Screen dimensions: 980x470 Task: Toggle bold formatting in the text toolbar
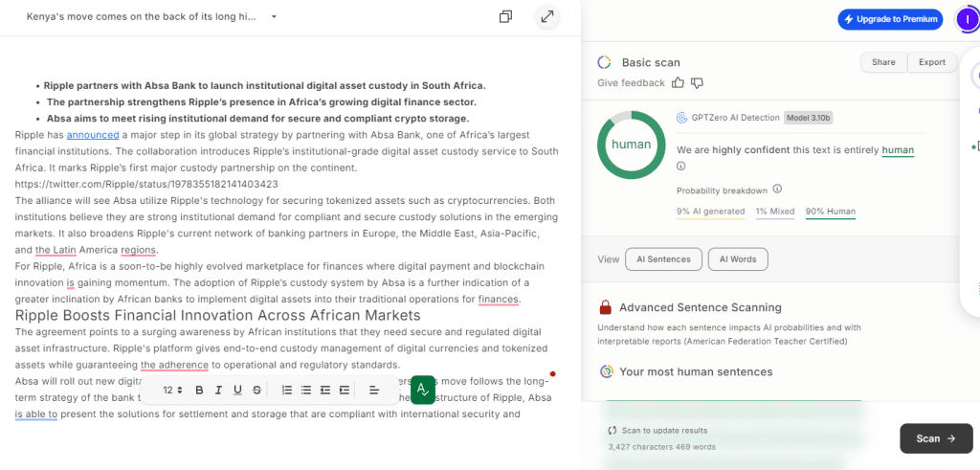coord(199,390)
